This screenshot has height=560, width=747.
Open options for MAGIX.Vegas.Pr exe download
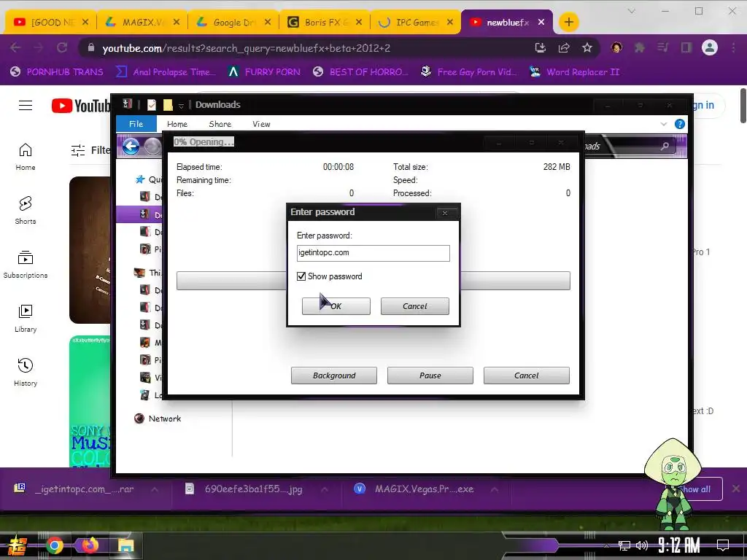tap(495, 489)
